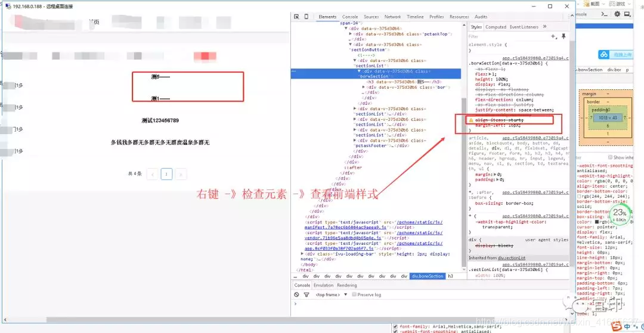Click the text 测试123456789 in page
Screen dimensions: 644x333
pos(160,120)
